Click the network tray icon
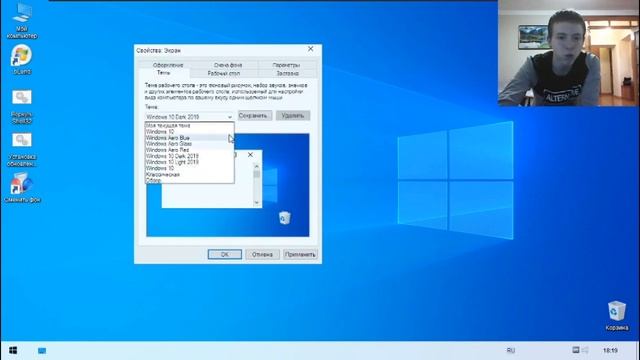 pos(576,350)
